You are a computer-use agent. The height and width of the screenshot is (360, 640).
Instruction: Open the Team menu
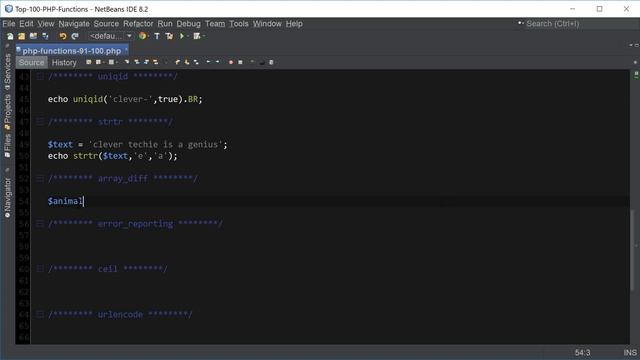click(x=215, y=24)
